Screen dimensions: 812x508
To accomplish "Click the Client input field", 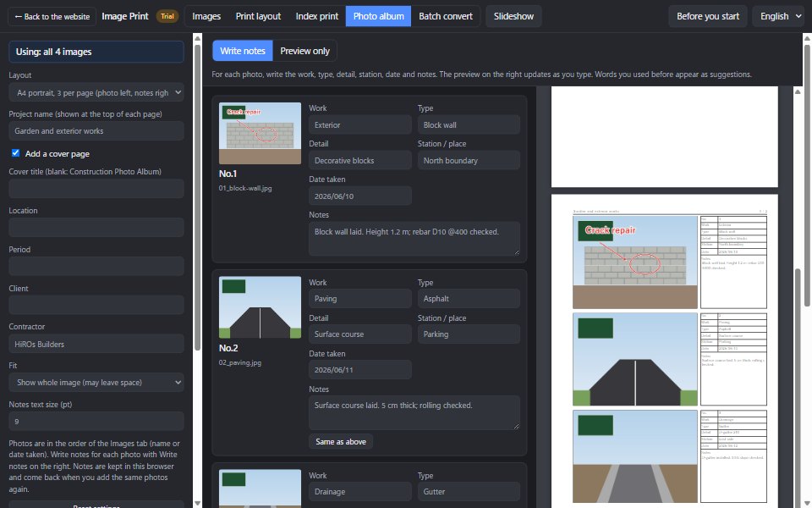I will pos(96,305).
